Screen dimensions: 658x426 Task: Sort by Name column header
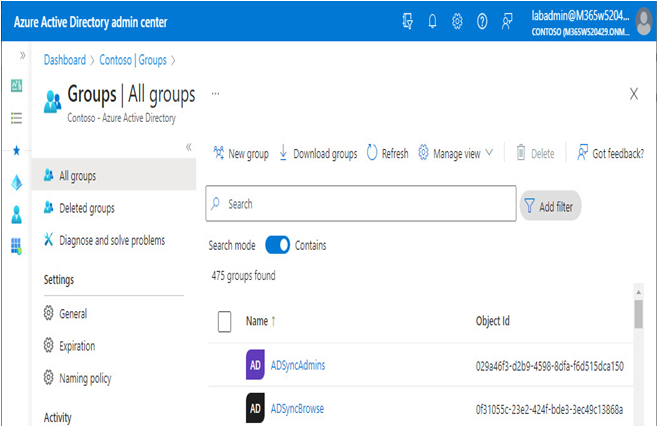pos(261,321)
